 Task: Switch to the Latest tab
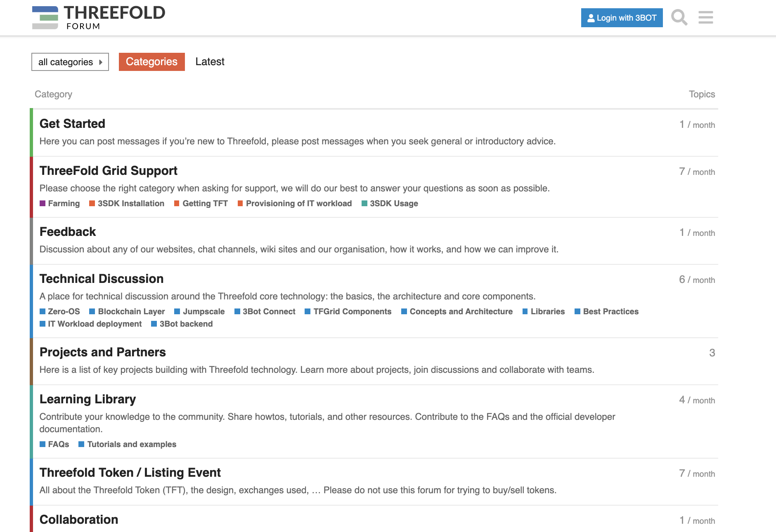pyautogui.click(x=210, y=62)
